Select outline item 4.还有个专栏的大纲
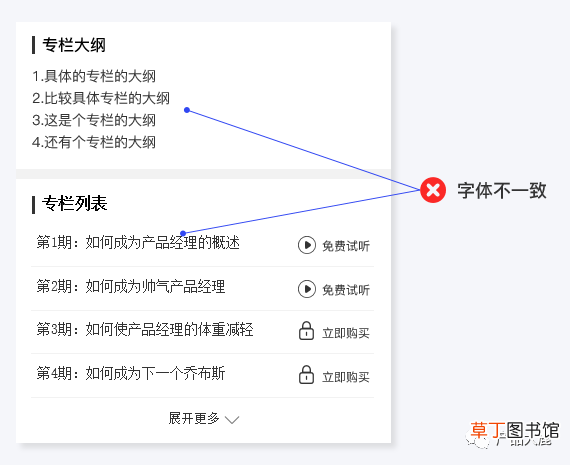 click(94, 142)
